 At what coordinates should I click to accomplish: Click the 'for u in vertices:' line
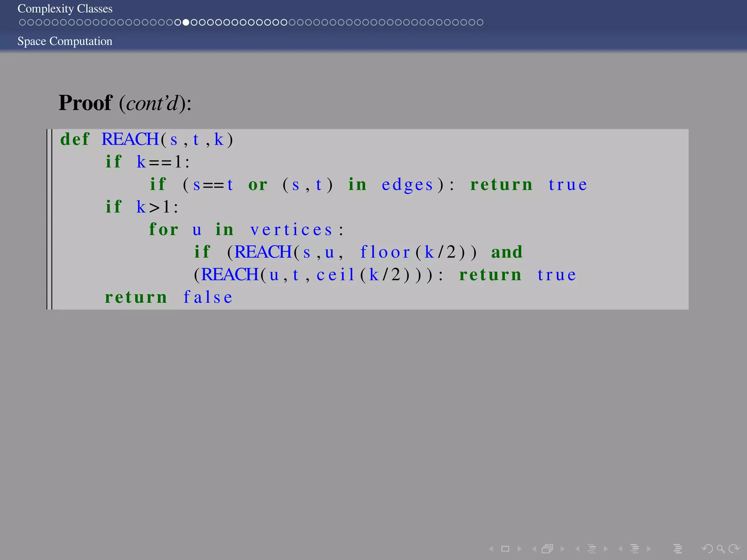(x=247, y=230)
